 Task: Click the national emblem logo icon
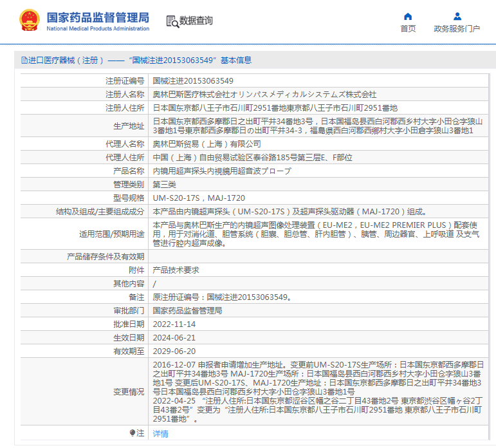(x=30, y=20)
